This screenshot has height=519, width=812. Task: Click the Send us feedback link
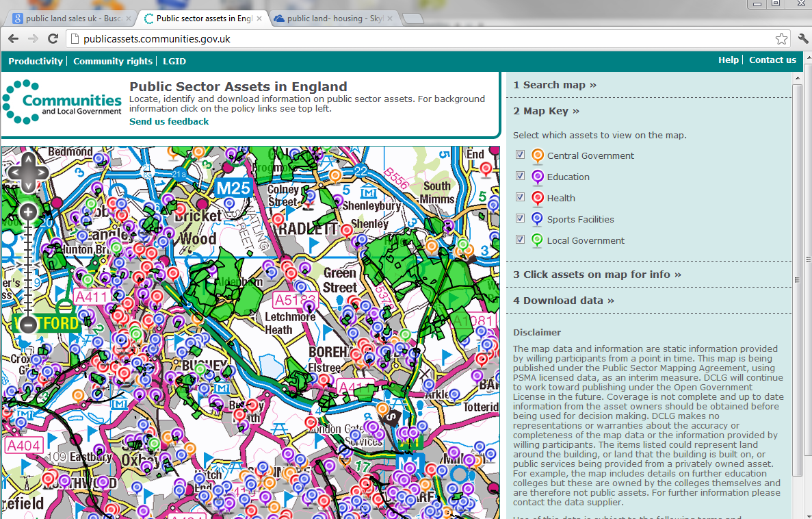(169, 121)
